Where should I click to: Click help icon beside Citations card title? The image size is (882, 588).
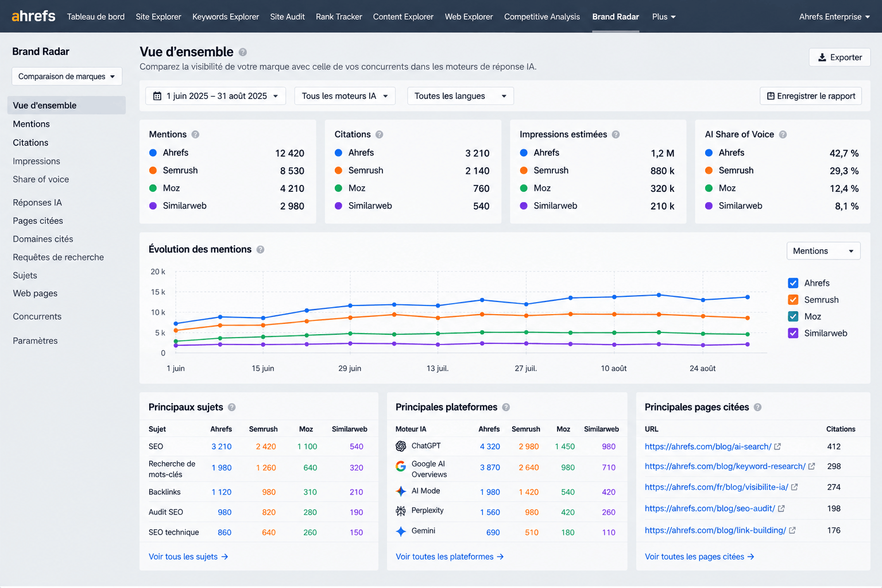tap(380, 134)
